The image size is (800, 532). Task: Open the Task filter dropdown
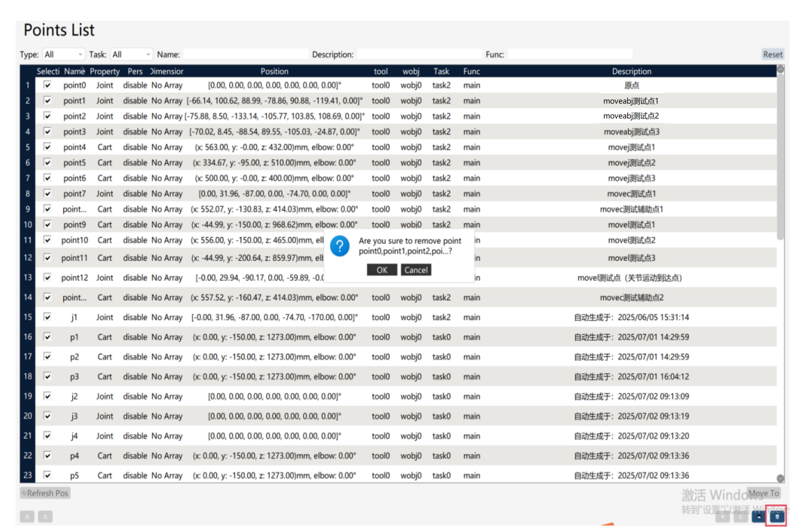(x=131, y=54)
